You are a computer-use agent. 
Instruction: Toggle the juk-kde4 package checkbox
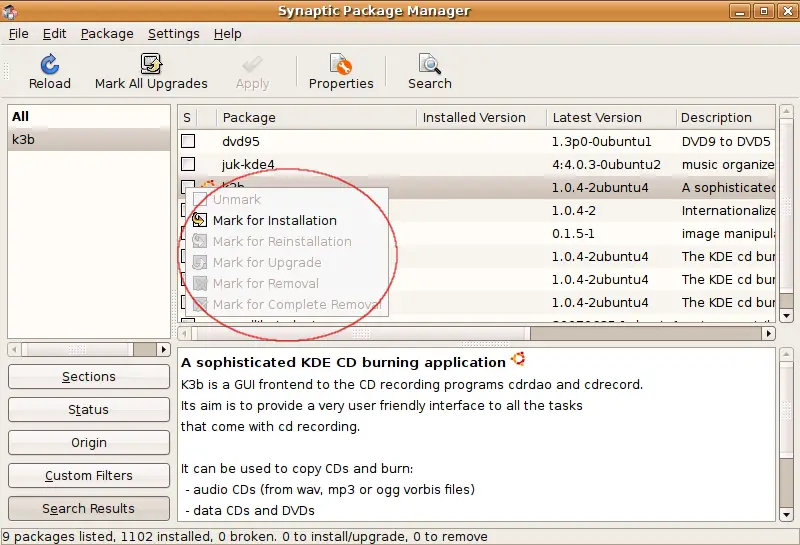[x=188, y=164]
